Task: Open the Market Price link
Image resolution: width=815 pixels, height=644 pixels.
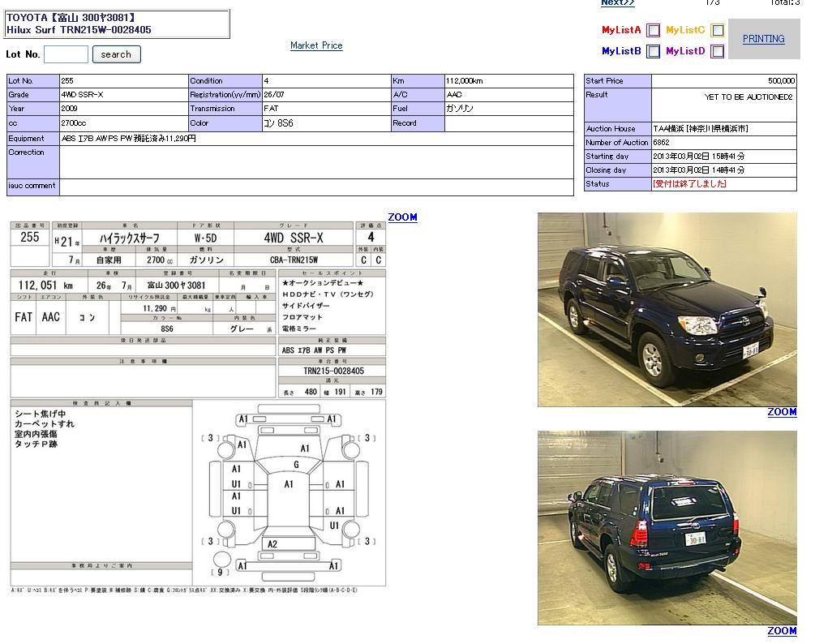Action: pos(316,45)
